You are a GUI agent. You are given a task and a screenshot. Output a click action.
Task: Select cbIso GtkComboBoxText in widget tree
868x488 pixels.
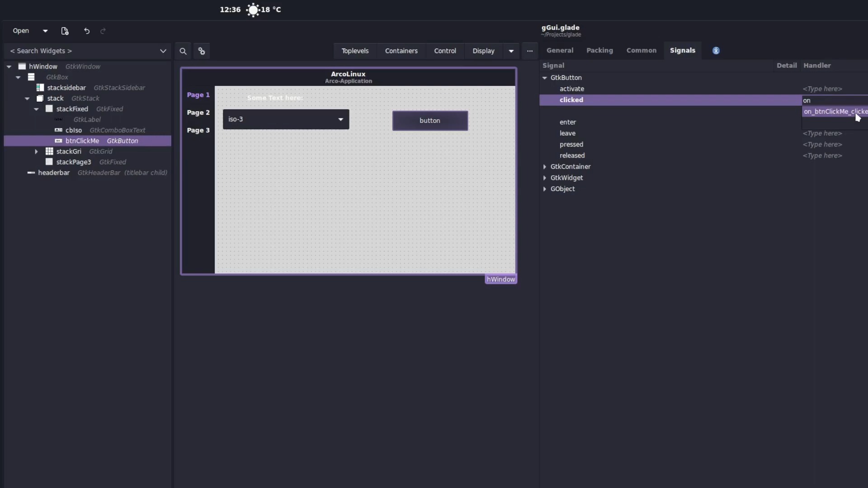coord(74,130)
